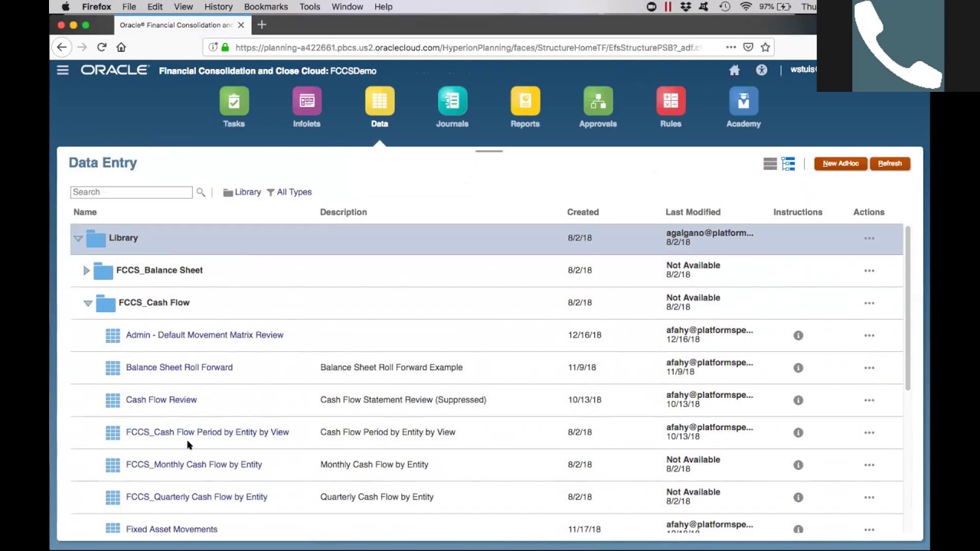Show instructions for FCCS_Monthly Cash Flow by Entity

pos(798,465)
